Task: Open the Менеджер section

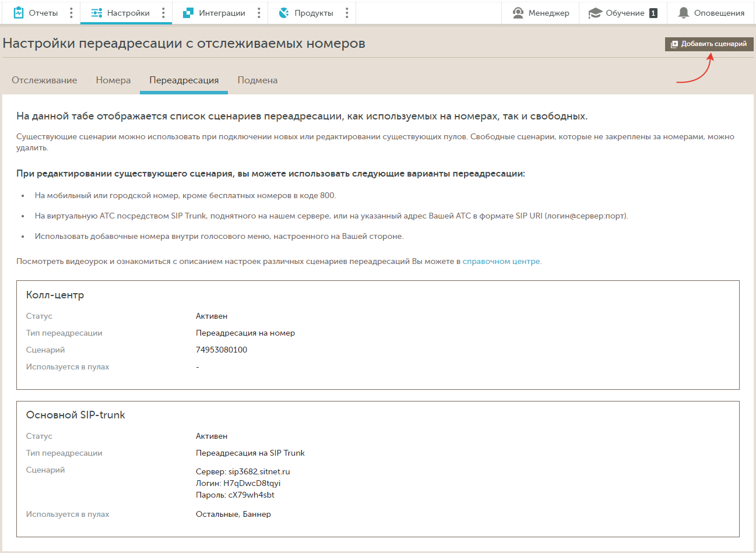Action: (x=540, y=13)
